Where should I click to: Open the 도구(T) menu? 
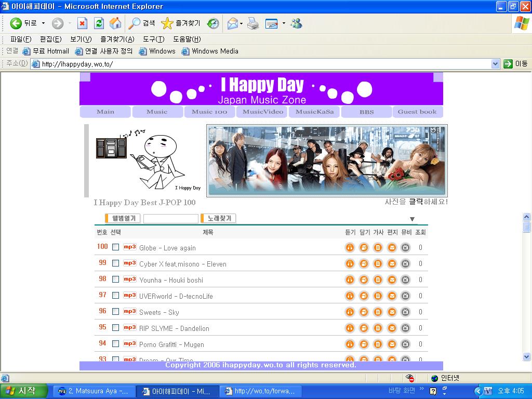[153, 39]
